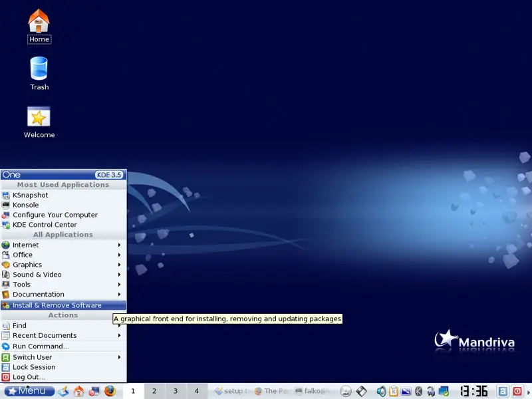
Task: Open Run Command dialog
Action: (63, 346)
